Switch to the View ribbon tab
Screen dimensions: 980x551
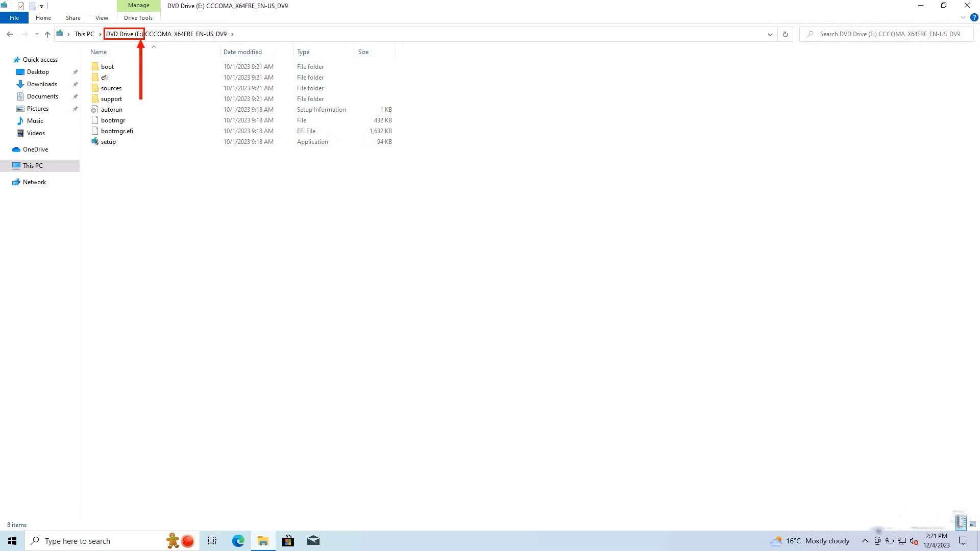tap(102, 17)
